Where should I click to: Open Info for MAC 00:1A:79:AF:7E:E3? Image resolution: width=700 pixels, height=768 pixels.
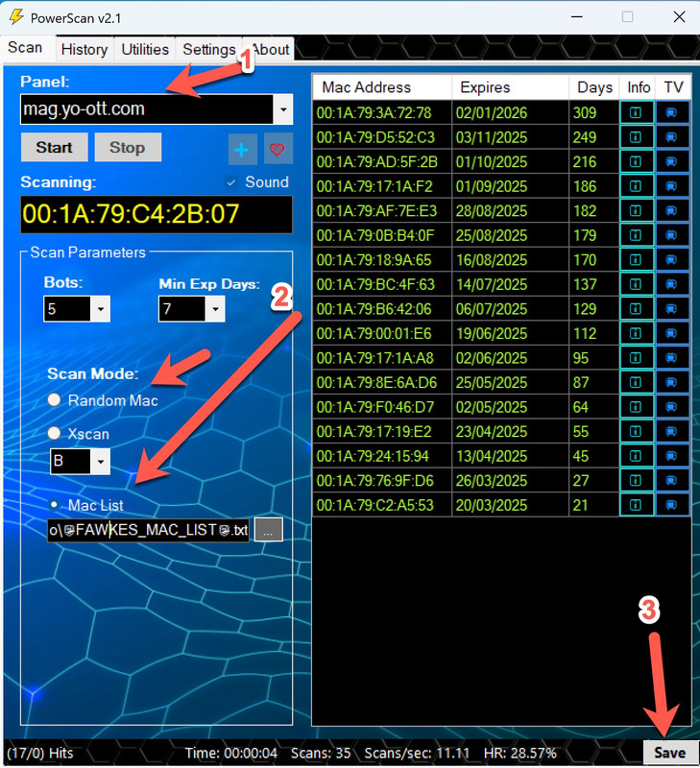(637, 210)
